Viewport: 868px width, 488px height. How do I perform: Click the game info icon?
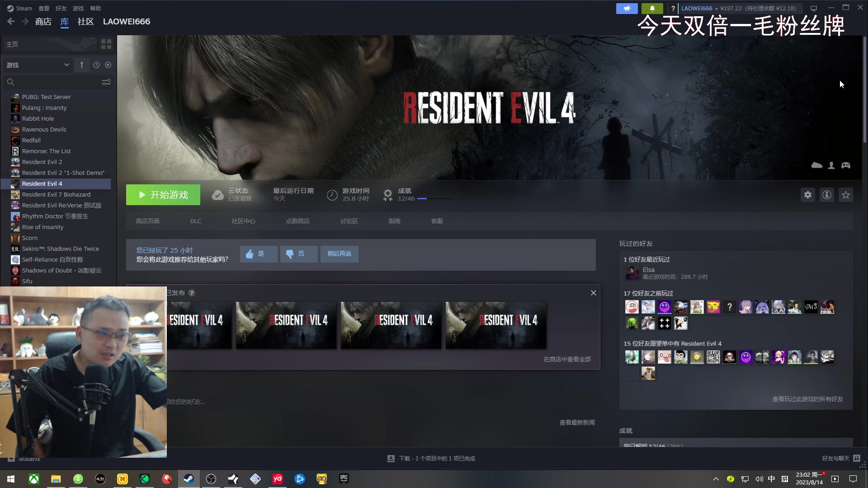coord(826,195)
